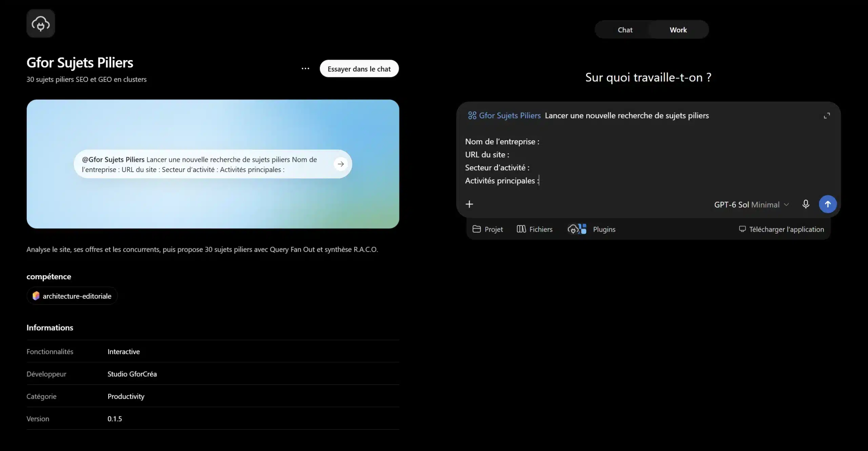This screenshot has width=868, height=451.
Task: Click the monitor icon beside Télécharger l'application
Action: [742, 229]
